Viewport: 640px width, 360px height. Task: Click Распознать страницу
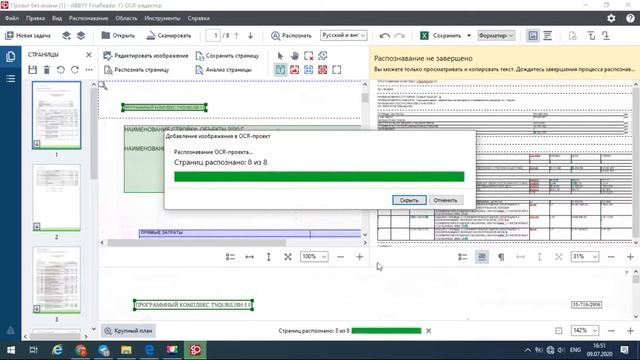136,70
